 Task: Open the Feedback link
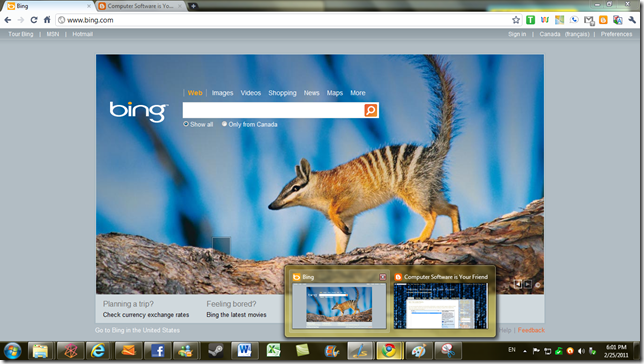point(531,330)
